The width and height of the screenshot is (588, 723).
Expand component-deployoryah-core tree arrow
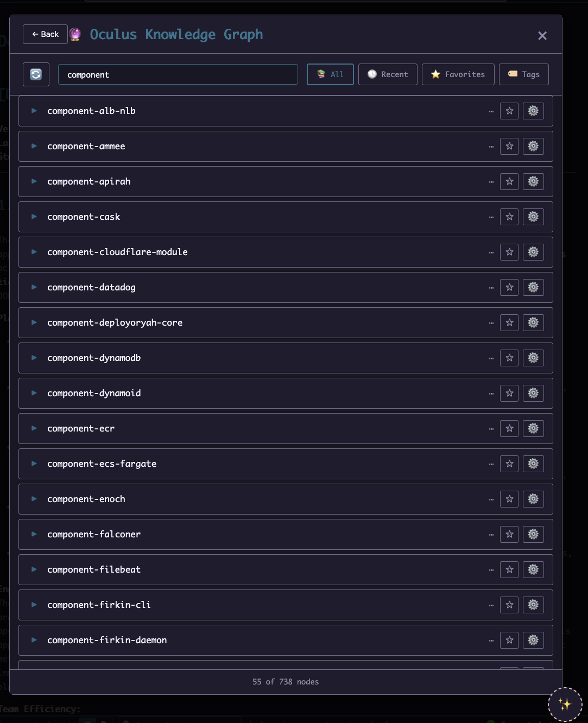34,322
